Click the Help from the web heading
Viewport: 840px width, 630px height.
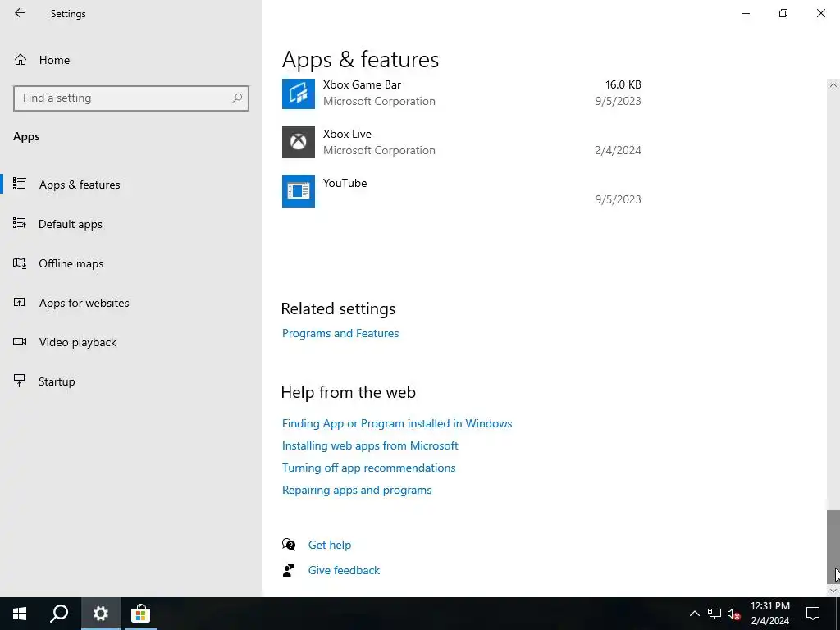pos(348,392)
